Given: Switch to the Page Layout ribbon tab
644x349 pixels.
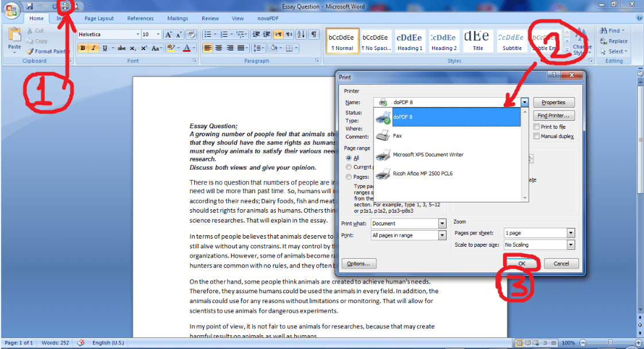Looking at the screenshot, I should point(99,18).
